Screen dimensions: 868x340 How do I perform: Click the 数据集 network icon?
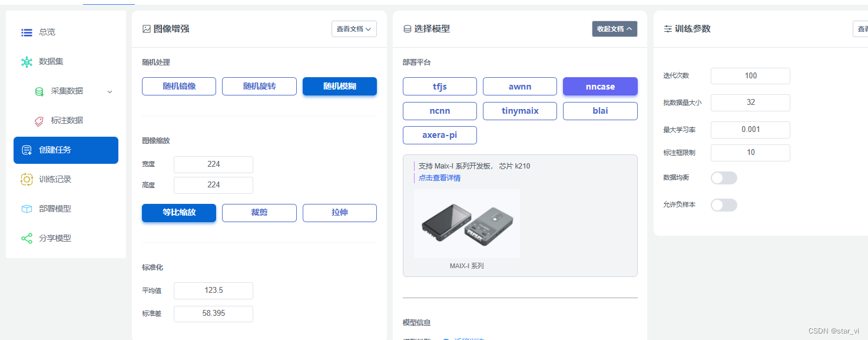coord(26,62)
